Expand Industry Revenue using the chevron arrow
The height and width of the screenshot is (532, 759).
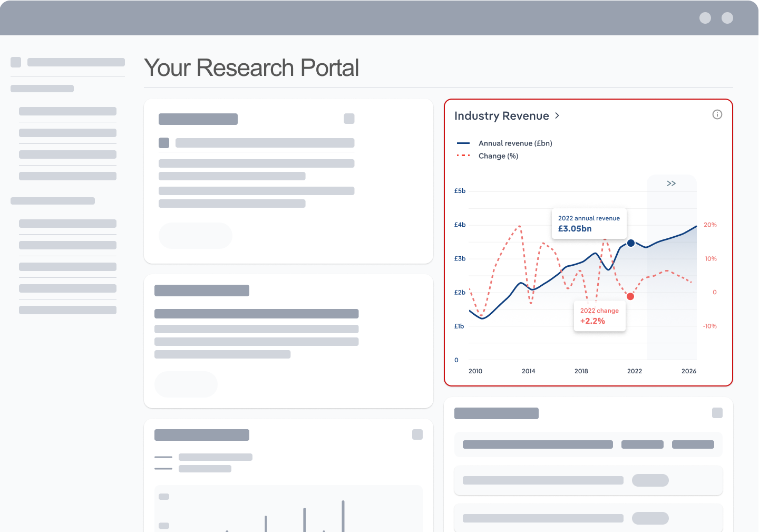[x=557, y=115]
